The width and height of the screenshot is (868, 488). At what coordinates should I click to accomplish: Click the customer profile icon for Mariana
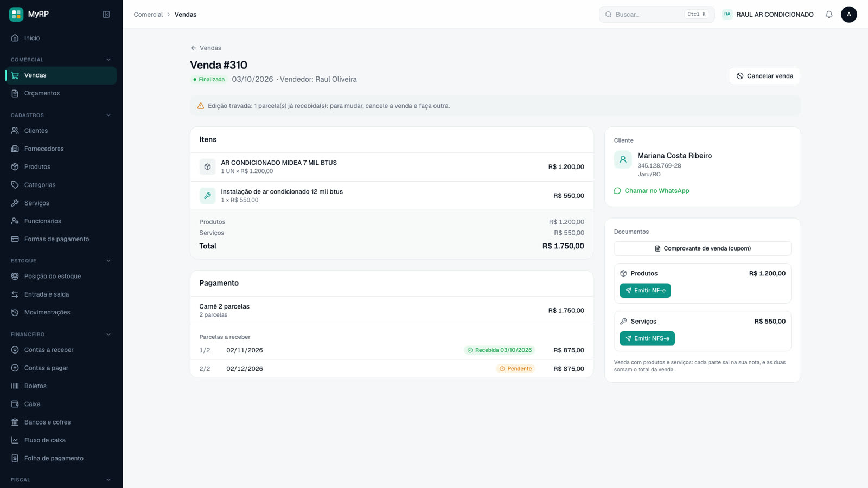pyautogui.click(x=623, y=159)
